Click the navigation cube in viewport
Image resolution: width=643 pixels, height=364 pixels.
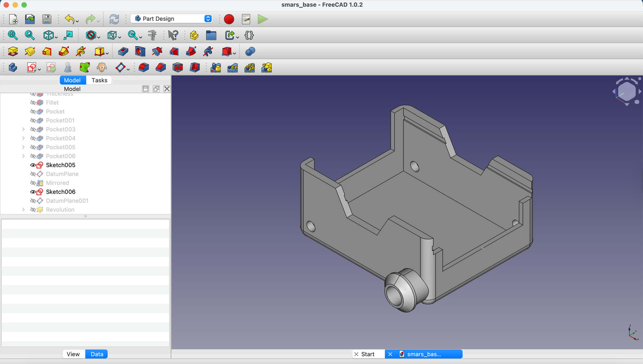tap(627, 91)
